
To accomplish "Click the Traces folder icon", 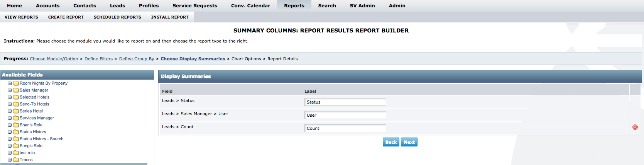I will 16,160.
